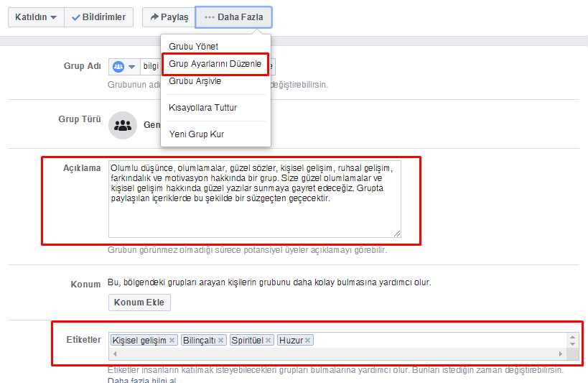Screen dimensions: 588x383
Task: Click the Huzur tag label
Action: pos(291,340)
